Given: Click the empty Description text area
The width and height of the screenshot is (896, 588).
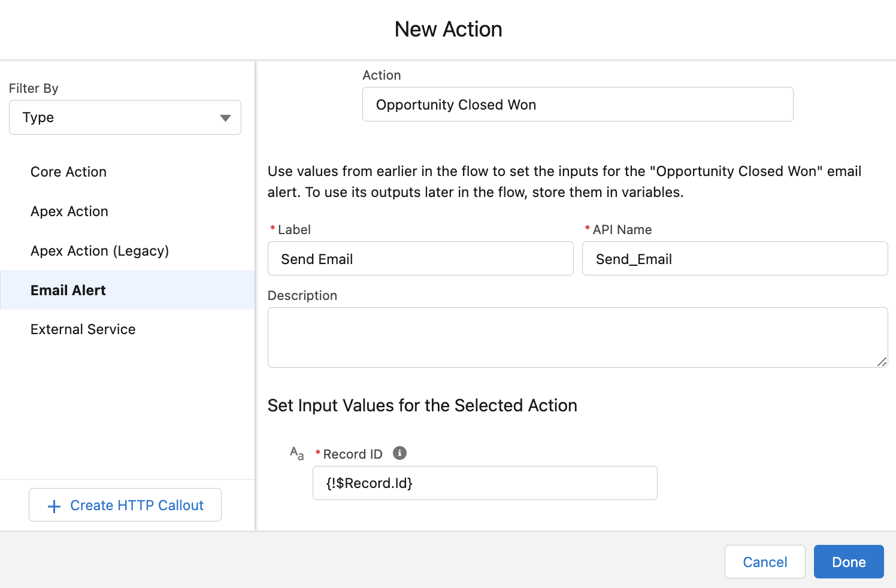Looking at the screenshot, I should point(577,337).
